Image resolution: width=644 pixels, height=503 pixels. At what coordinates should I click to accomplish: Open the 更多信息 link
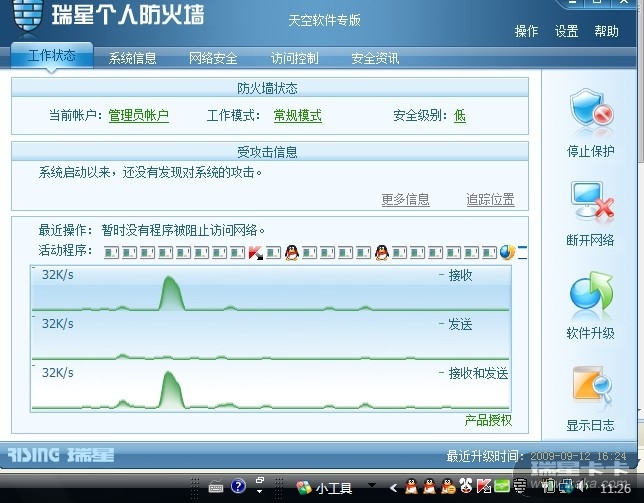click(405, 200)
